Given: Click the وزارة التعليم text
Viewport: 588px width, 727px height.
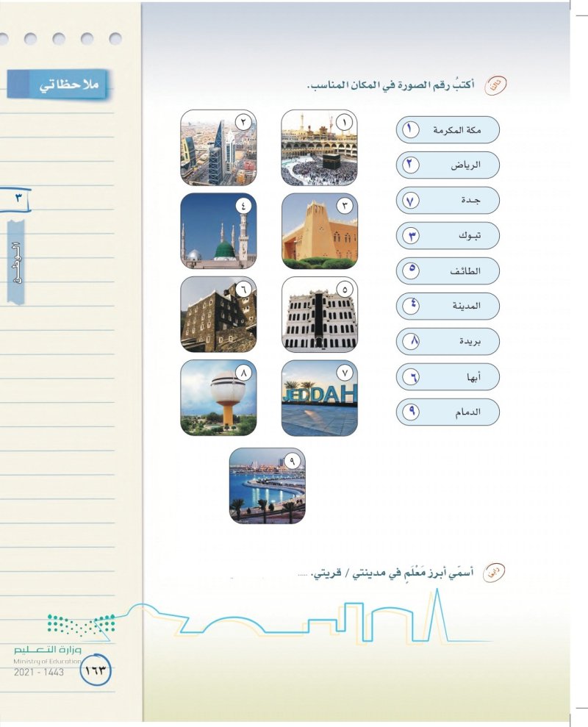Looking at the screenshot, I should point(48,650).
